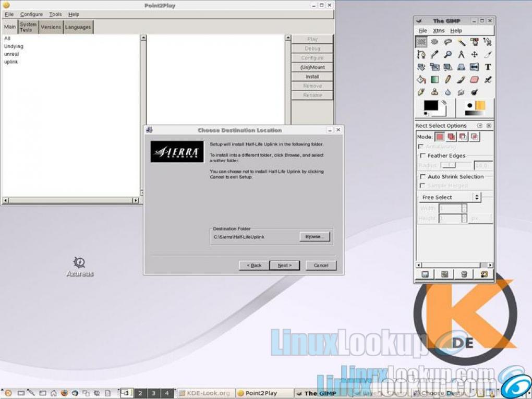Set selection mode to add to selection
532x399 pixels.
(451, 137)
